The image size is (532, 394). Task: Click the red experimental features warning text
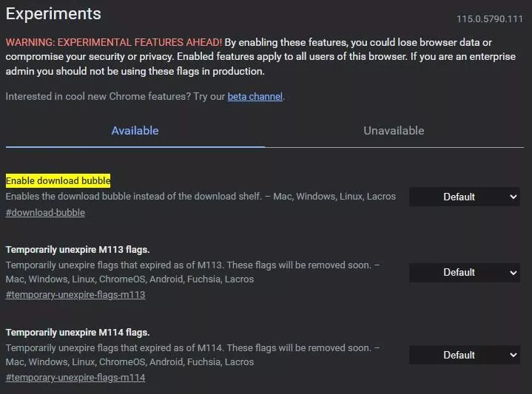click(x=114, y=42)
